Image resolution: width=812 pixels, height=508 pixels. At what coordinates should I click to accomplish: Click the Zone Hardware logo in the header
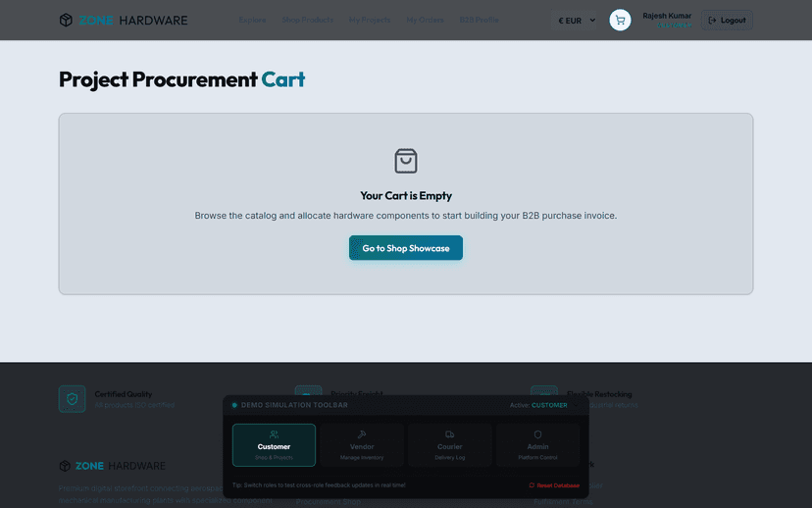124,21
